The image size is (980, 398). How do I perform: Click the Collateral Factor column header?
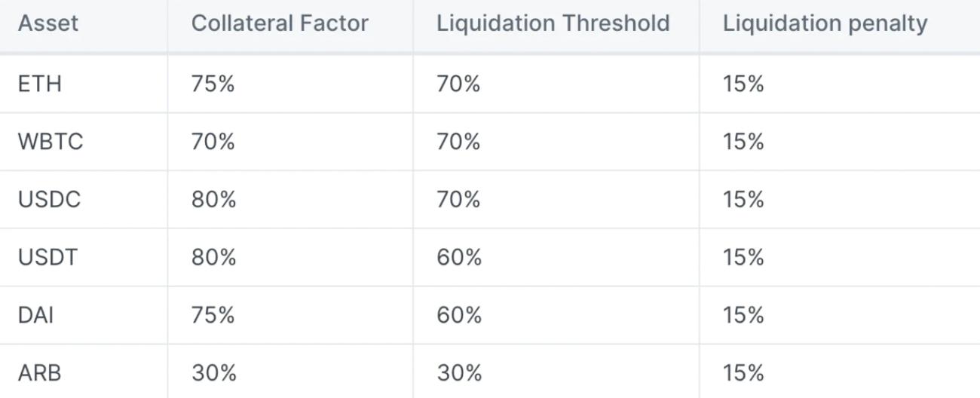coord(280,23)
